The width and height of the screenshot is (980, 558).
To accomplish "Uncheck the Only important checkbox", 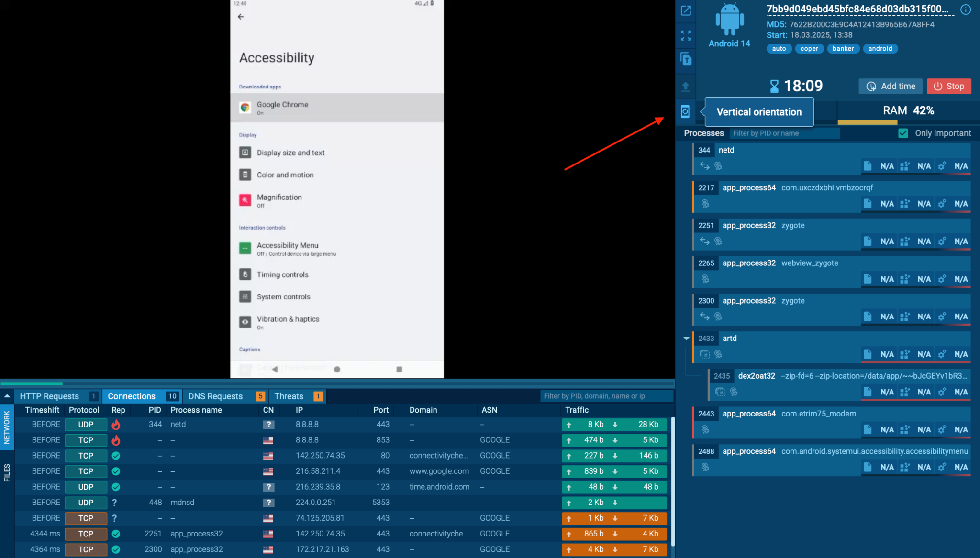I will pos(903,133).
